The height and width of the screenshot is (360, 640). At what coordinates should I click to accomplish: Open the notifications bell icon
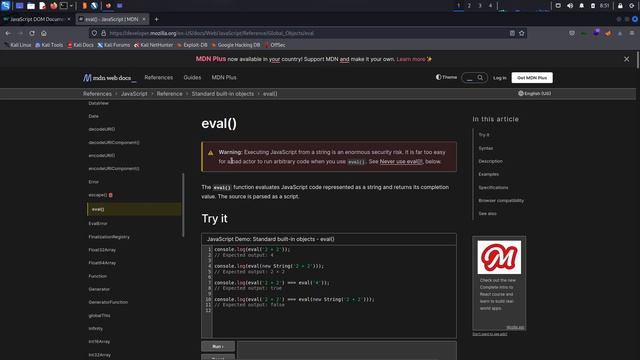(x=581, y=6)
